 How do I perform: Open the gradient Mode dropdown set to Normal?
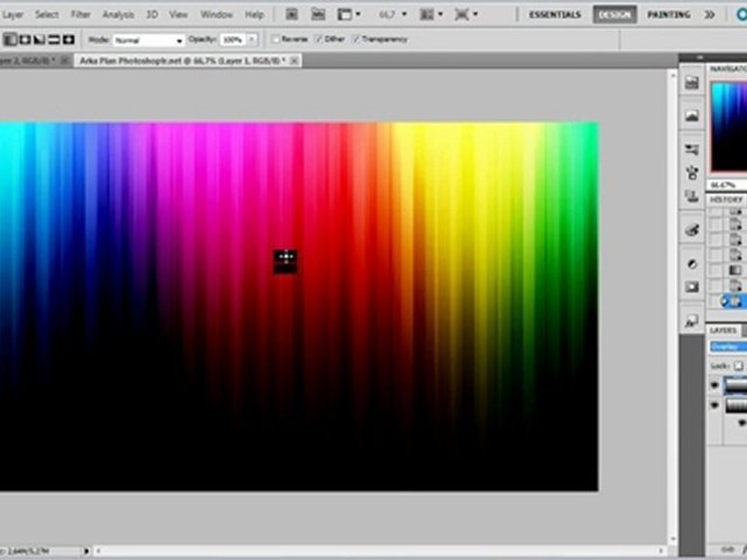pos(148,40)
